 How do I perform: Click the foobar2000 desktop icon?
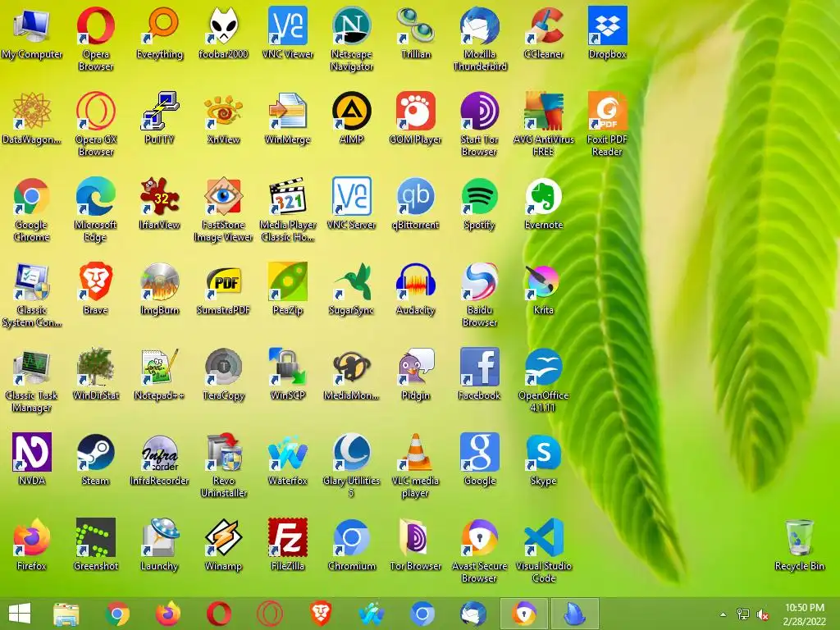223,32
